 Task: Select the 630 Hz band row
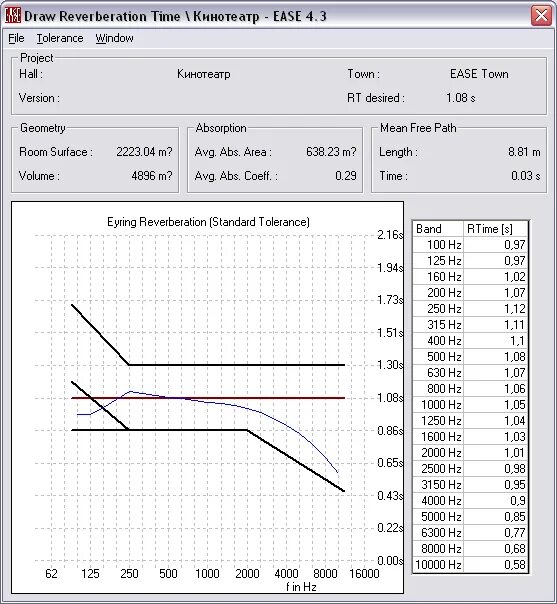470,372
